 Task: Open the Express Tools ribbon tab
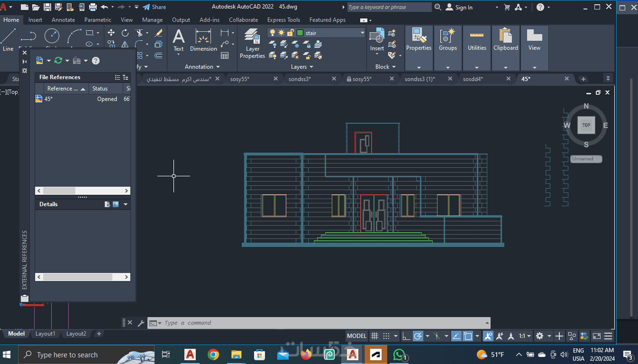point(284,20)
